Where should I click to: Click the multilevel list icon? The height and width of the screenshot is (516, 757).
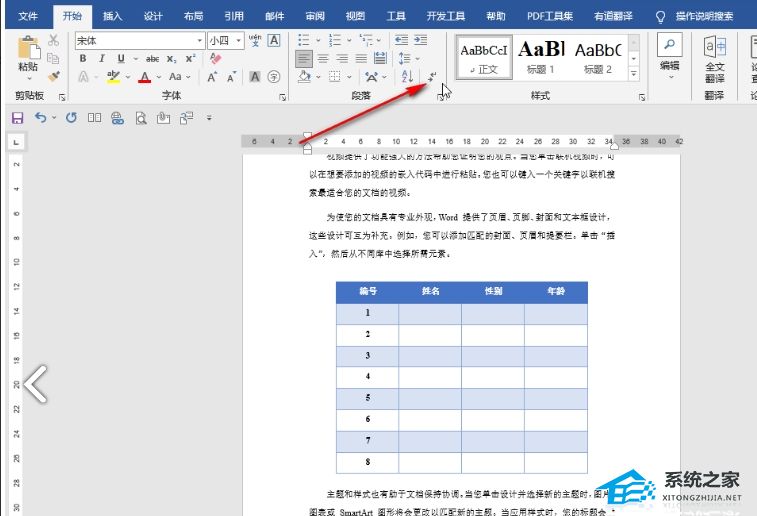click(x=366, y=40)
